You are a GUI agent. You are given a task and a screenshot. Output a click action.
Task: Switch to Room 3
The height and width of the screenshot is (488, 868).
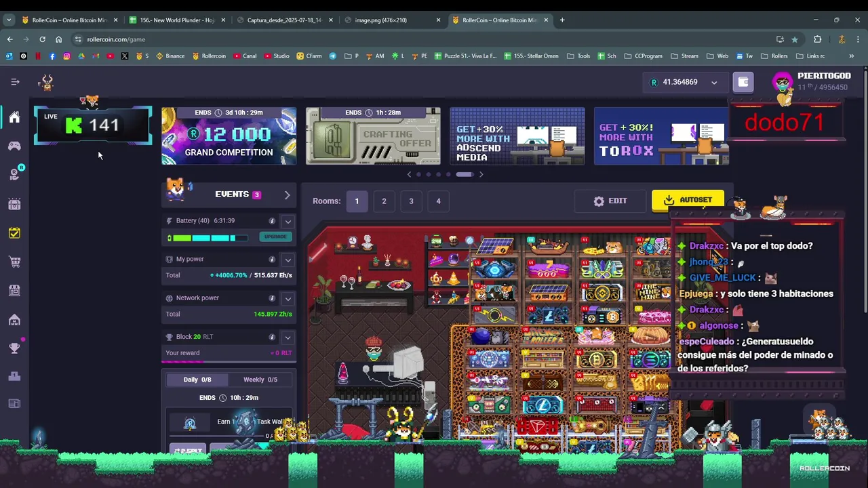(x=411, y=201)
